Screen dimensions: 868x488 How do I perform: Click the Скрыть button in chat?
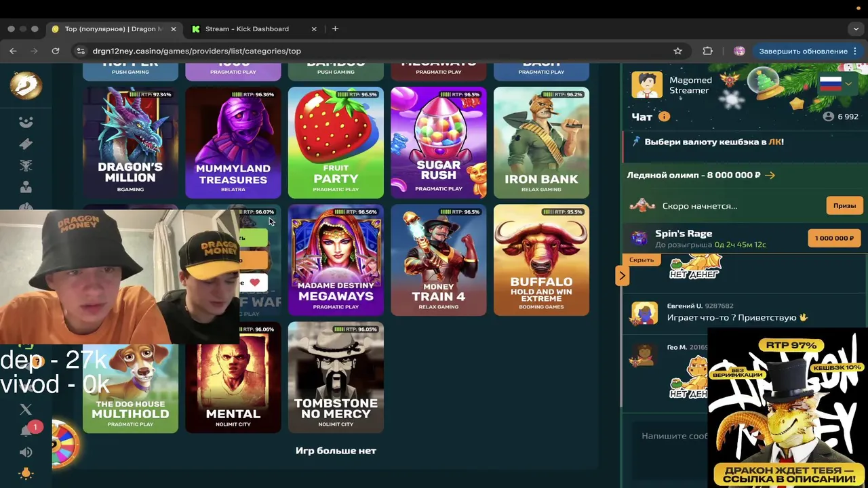642,260
